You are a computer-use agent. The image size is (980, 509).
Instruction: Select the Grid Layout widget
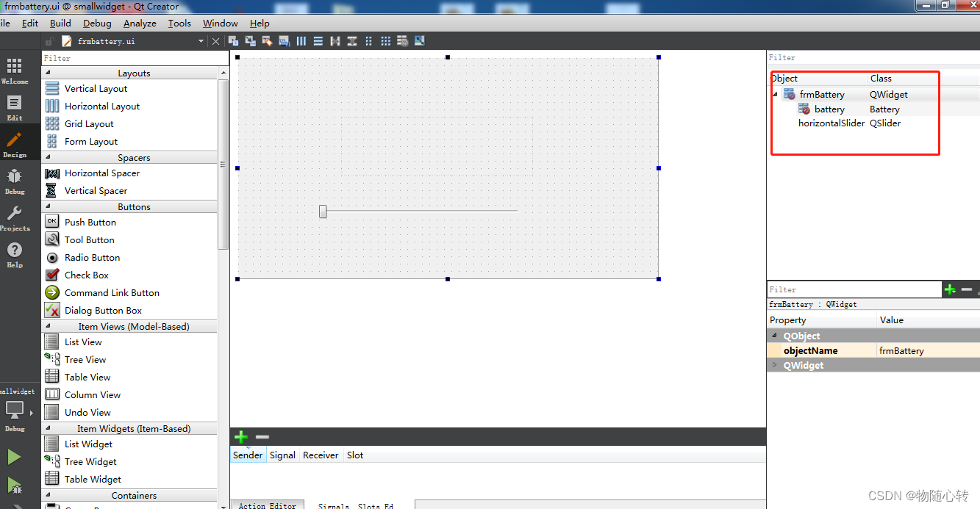coord(89,123)
